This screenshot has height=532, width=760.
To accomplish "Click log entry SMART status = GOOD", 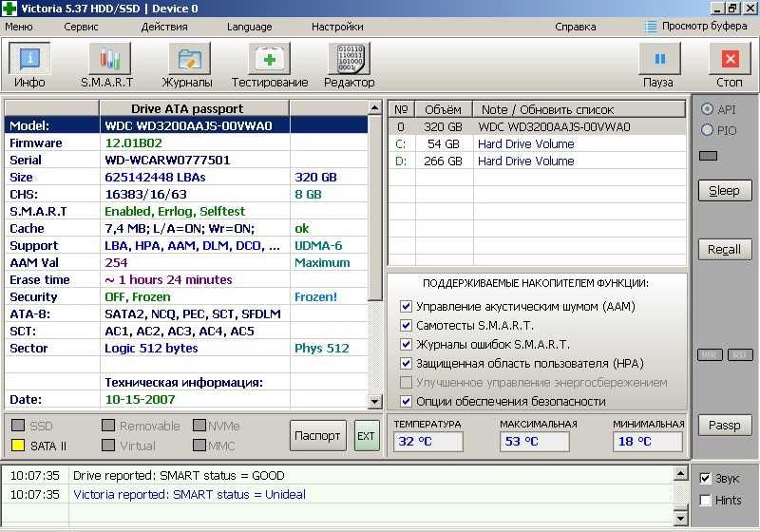I will point(179,475).
